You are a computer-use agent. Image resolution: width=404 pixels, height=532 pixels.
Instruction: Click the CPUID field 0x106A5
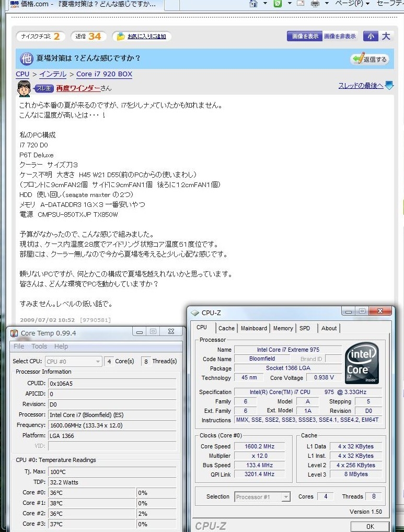112,384
